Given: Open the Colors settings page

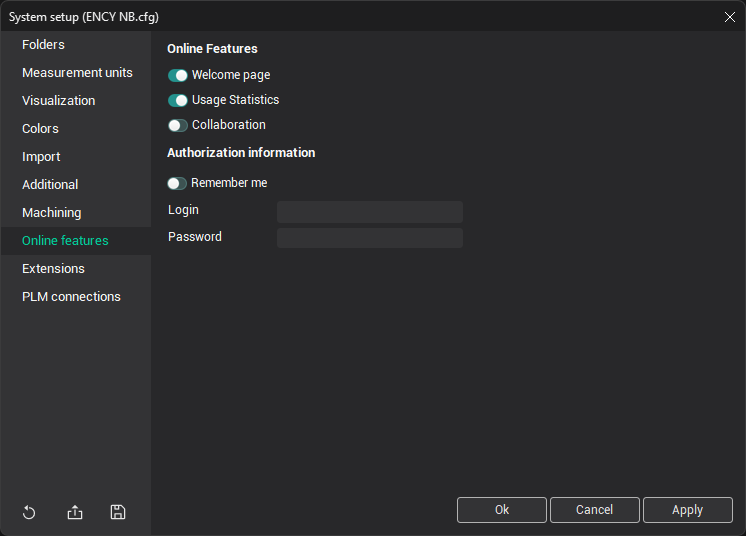Looking at the screenshot, I should 40,129.
